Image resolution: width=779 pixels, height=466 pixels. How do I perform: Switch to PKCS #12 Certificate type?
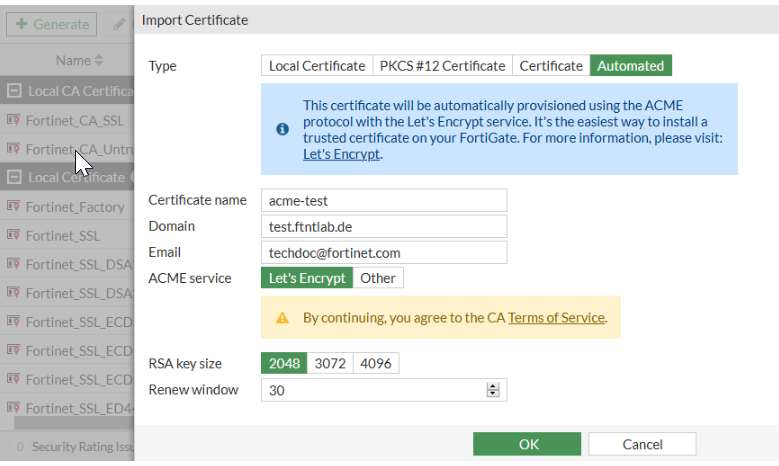(x=442, y=66)
